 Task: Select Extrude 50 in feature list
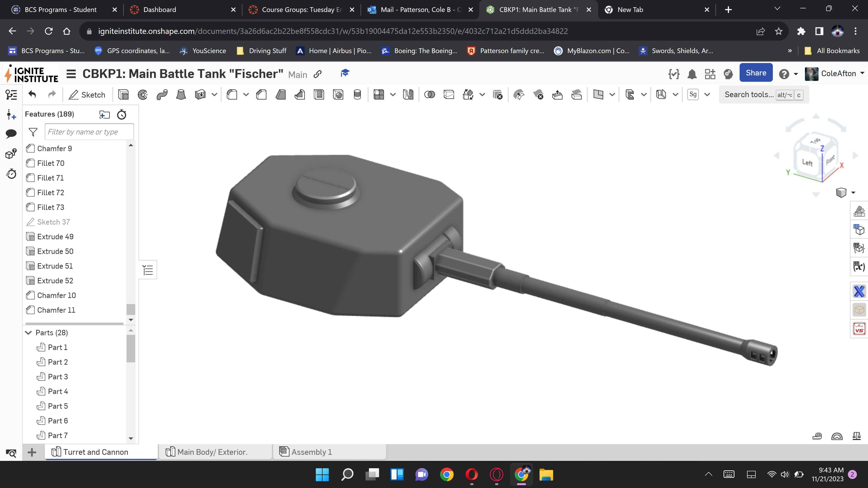[x=55, y=251]
